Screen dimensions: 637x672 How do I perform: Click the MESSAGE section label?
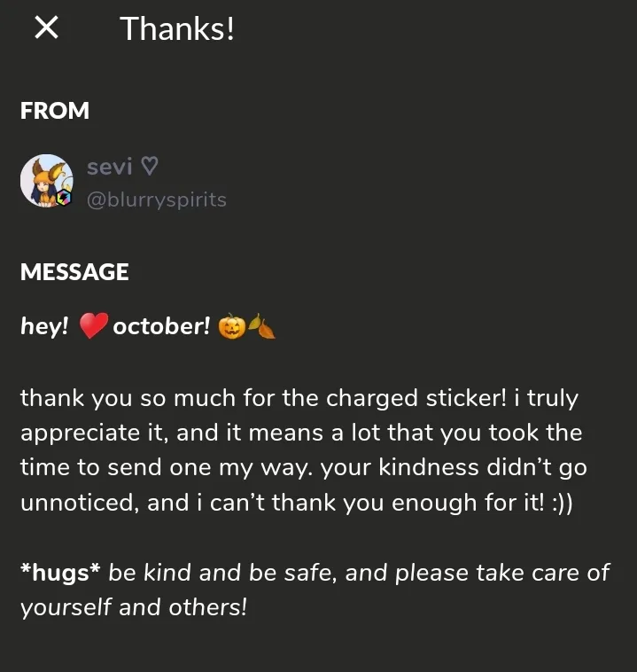74,271
